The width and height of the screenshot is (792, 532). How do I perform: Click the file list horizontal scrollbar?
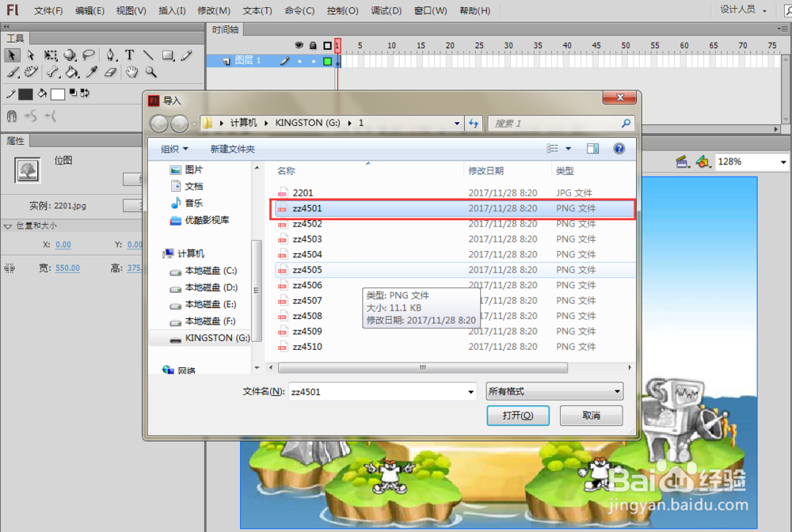point(423,367)
